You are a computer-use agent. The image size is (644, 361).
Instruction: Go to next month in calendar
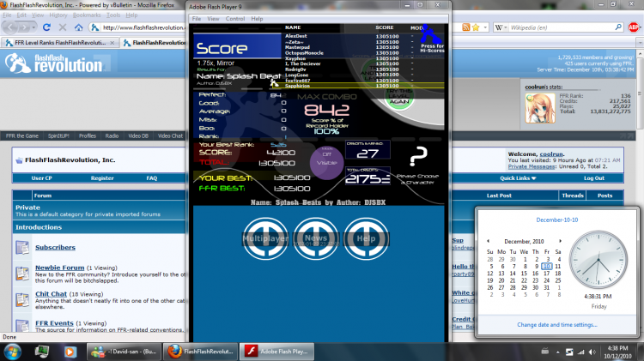(560, 241)
